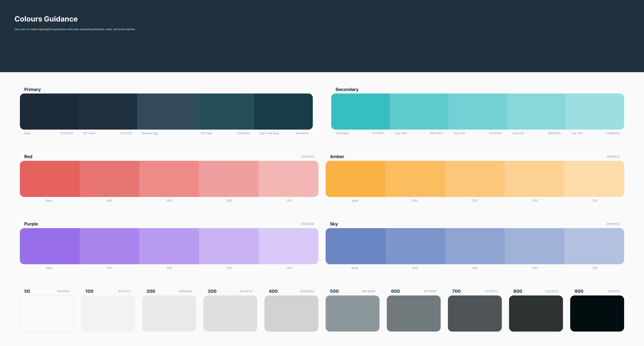Select the Teal 300 color block
Screen dimensions: 644x346
[477, 111]
